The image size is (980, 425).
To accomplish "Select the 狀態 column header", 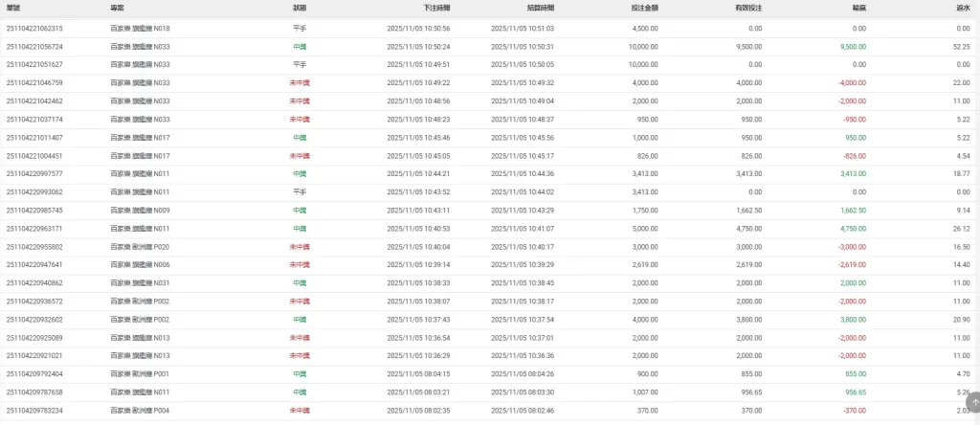I will (x=301, y=7).
